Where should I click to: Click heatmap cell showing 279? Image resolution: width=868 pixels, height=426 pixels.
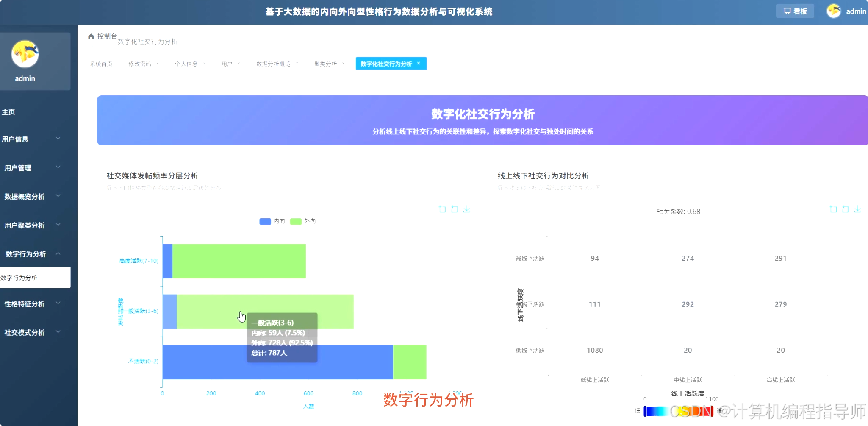(x=781, y=304)
